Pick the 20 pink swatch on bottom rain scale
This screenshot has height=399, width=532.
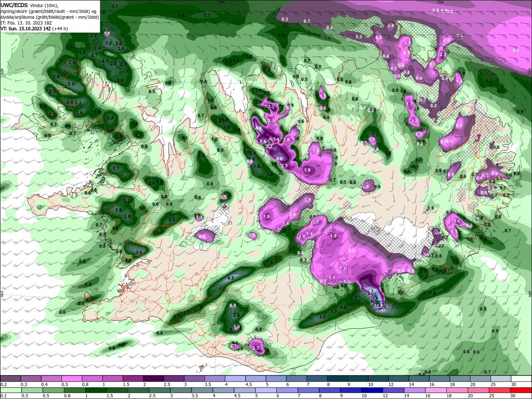[479, 390]
